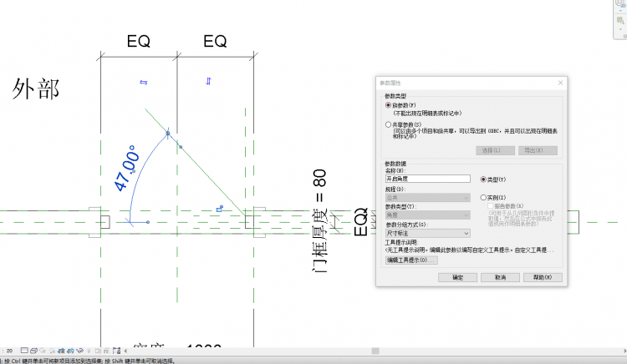
Task: Click 取消 button in parameter dialog
Action: (x=500, y=277)
